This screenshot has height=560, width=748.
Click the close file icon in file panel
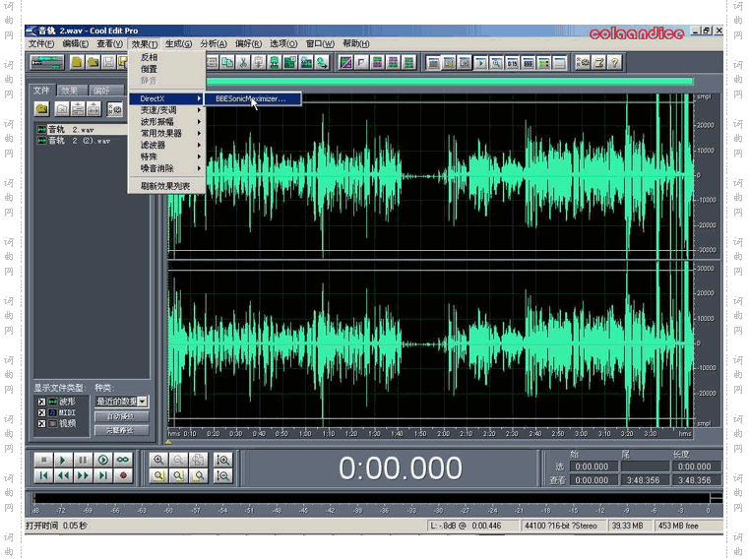[62, 109]
